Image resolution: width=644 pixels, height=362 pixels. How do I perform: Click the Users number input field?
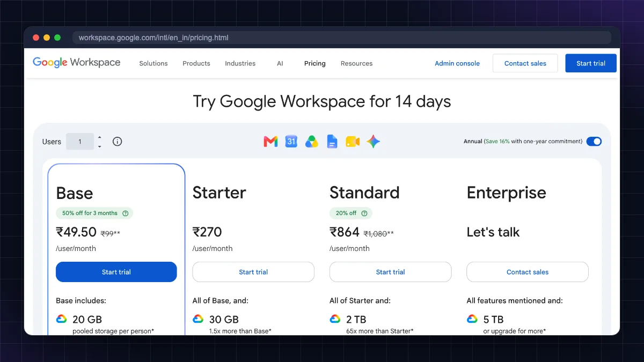(x=80, y=142)
